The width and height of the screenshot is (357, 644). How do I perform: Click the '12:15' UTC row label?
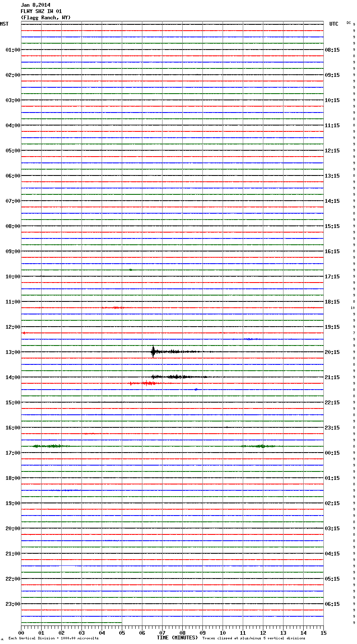332,151
